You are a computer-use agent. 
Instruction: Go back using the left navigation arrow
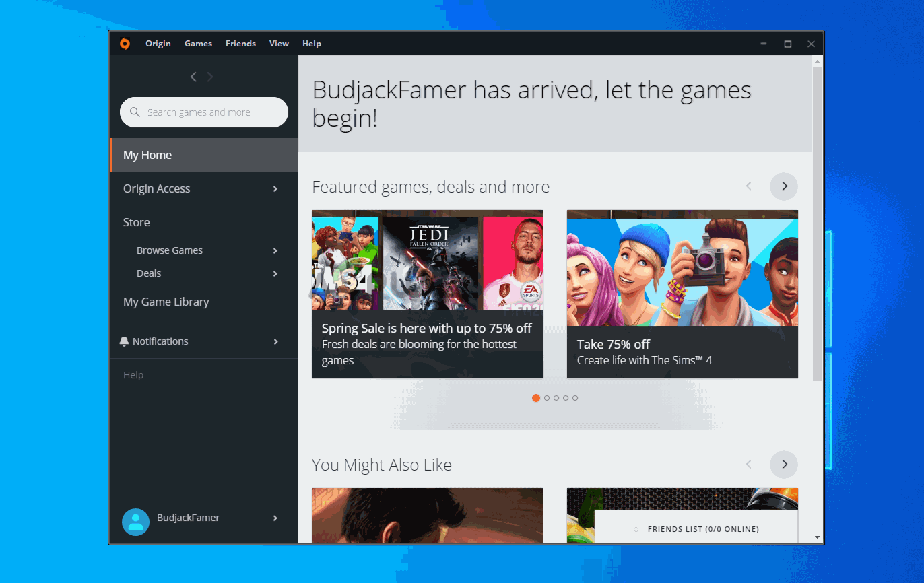point(193,77)
